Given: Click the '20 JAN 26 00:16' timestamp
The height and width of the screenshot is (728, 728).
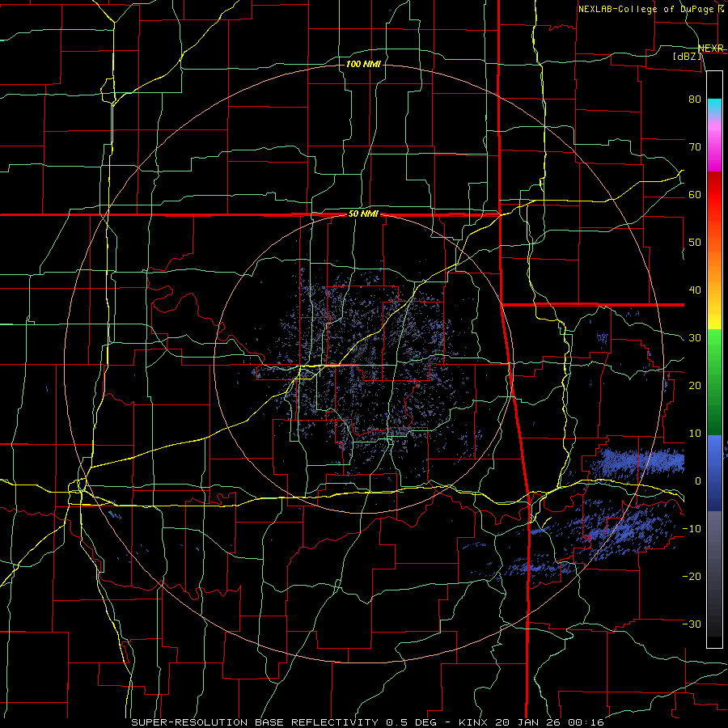Looking at the screenshot, I should (549, 722).
